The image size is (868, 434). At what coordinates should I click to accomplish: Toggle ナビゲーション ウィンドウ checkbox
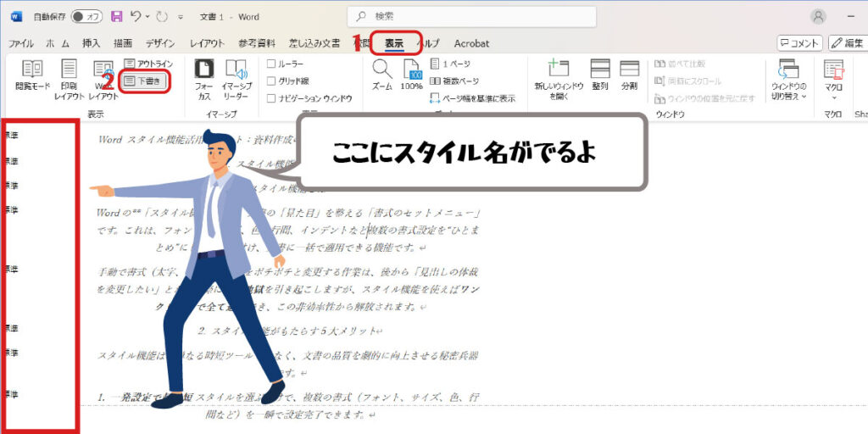pyautogui.click(x=271, y=98)
